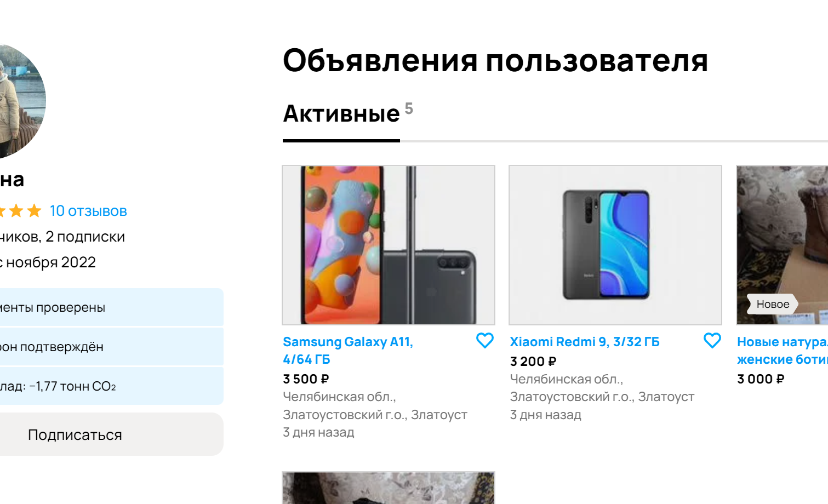
Task: Favorite the Samsung Galaxy A11 listing heart
Action: pos(485,341)
